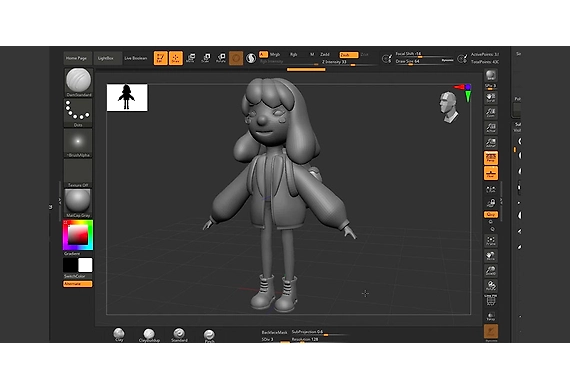
Task: Open the Home Page button
Action: point(77,58)
